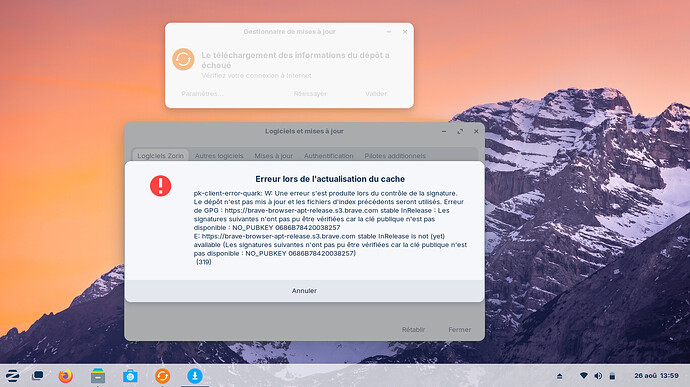
Task: Click the "Le téléchargement des informations" failure message
Action: point(295,60)
